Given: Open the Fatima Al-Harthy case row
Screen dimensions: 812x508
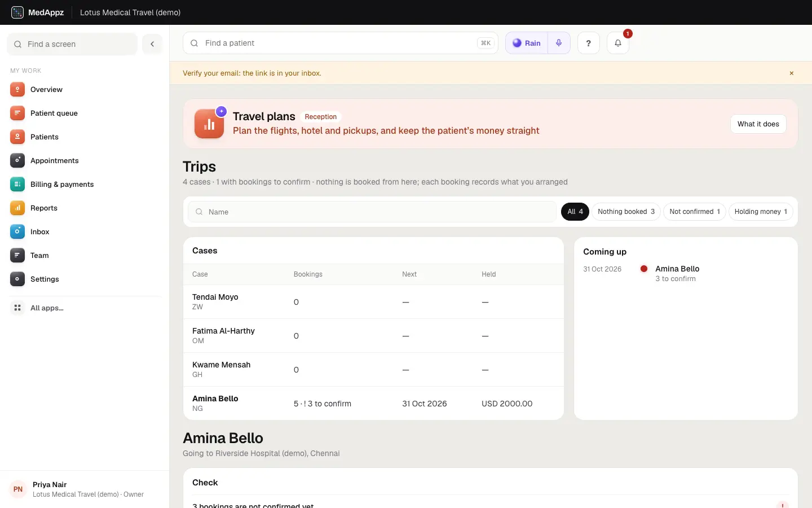Looking at the screenshot, I should click(x=373, y=336).
